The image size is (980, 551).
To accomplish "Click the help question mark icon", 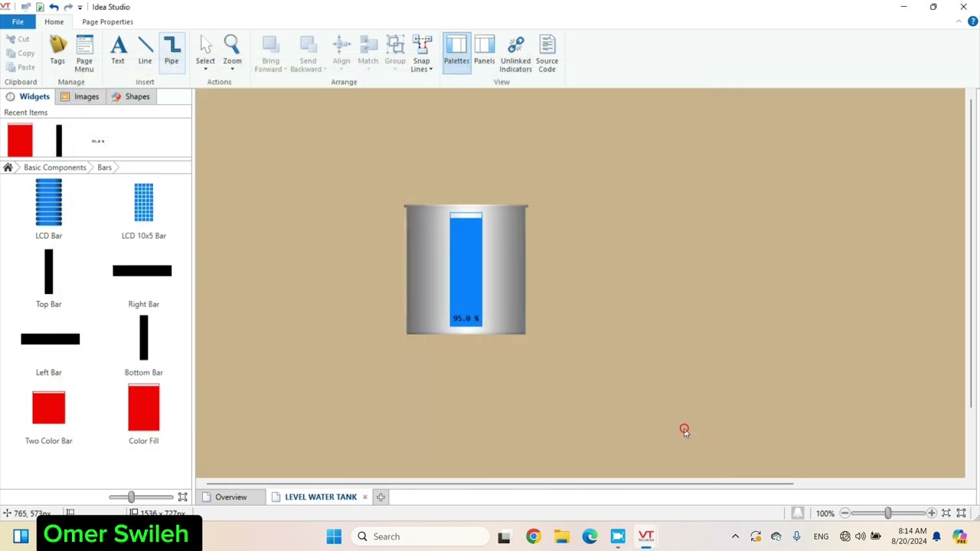I will coord(972,21).
